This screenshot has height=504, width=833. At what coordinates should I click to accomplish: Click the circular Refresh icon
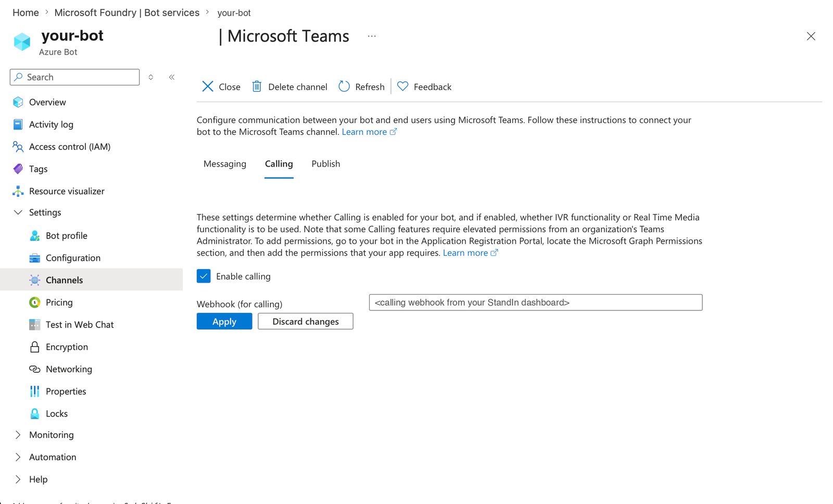coord(344,86)
